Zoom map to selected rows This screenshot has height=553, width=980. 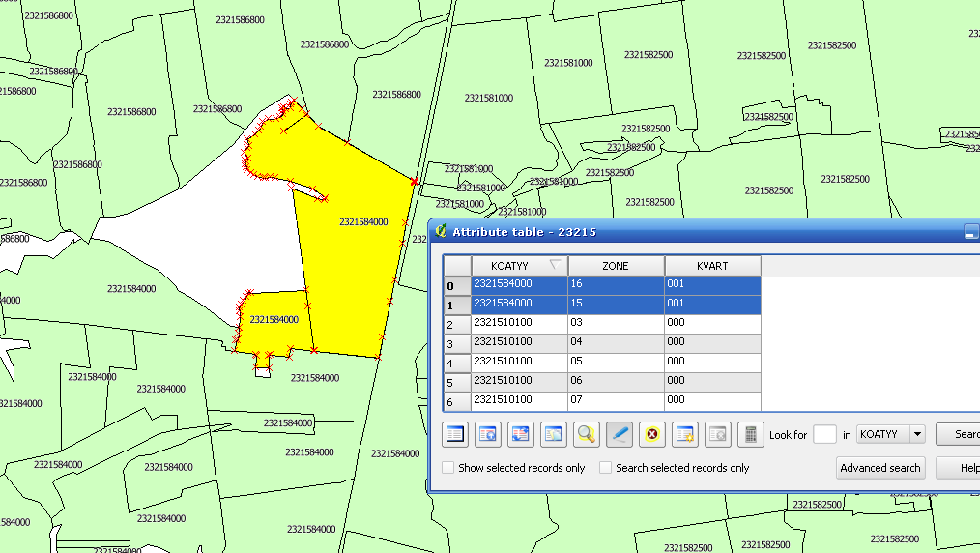[586, 435]
